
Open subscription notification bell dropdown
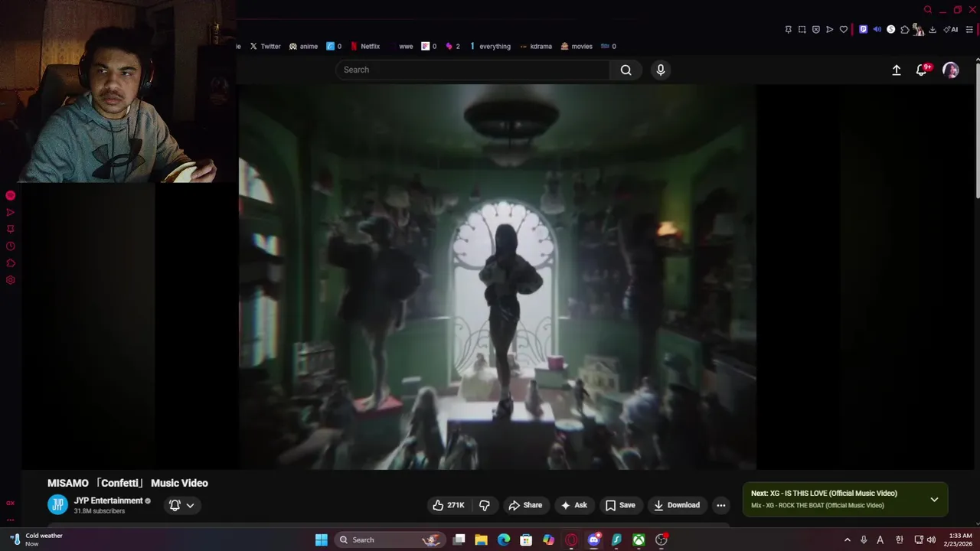pyautogui.click(x=181, y=505)
